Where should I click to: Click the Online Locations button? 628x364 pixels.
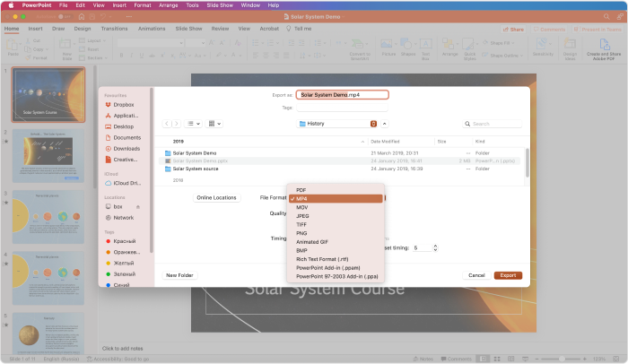[216, 198]
